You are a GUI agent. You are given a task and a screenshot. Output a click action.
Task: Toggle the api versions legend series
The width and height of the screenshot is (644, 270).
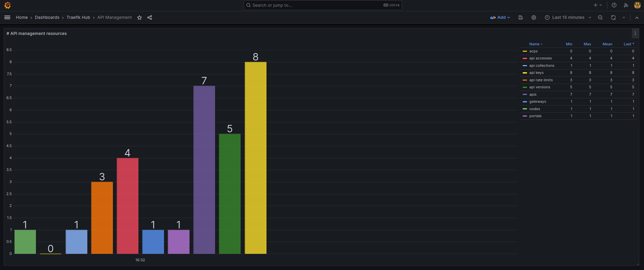(x=540, y=87)
